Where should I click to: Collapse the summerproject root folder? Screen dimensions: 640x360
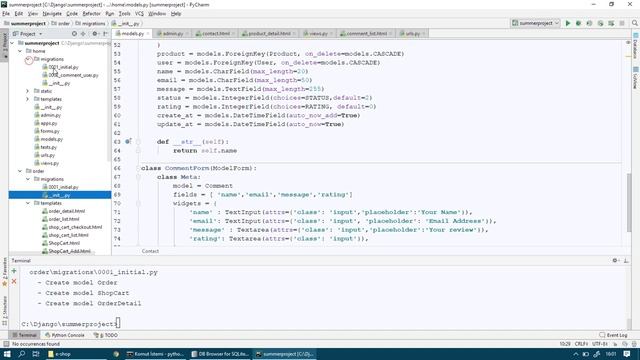pos(12,43)
